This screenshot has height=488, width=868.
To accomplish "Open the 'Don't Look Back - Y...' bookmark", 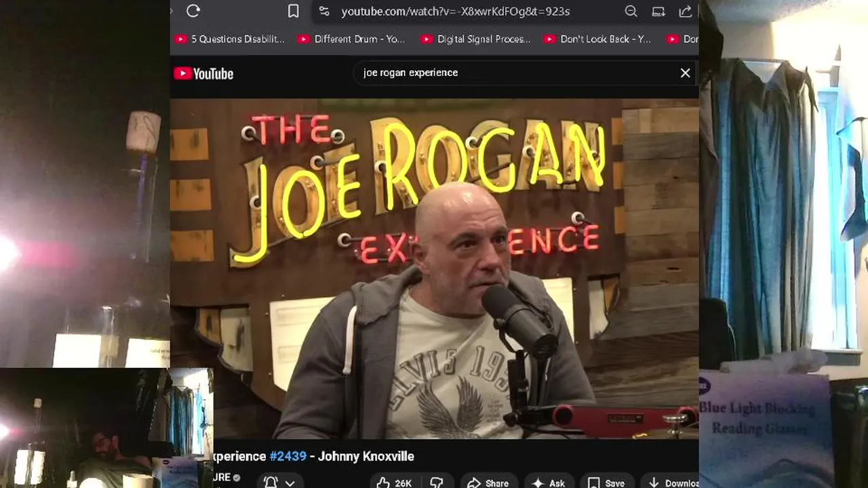I will (597, 39).
